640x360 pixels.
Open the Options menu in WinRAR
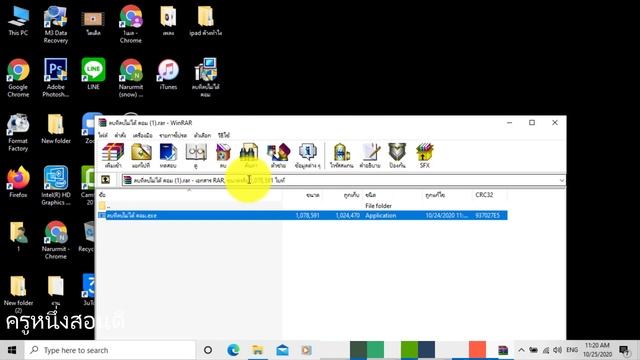point(202,135)
